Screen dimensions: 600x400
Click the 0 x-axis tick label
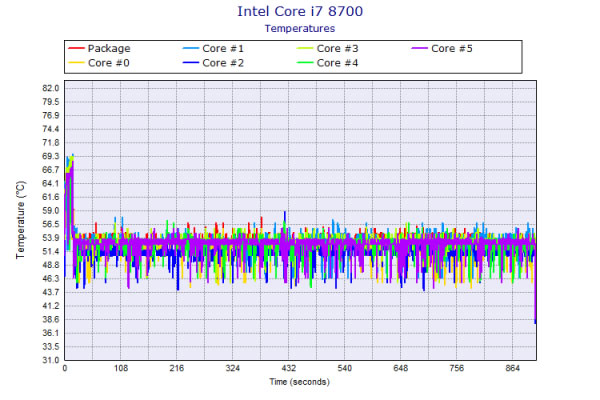point(65,368)
